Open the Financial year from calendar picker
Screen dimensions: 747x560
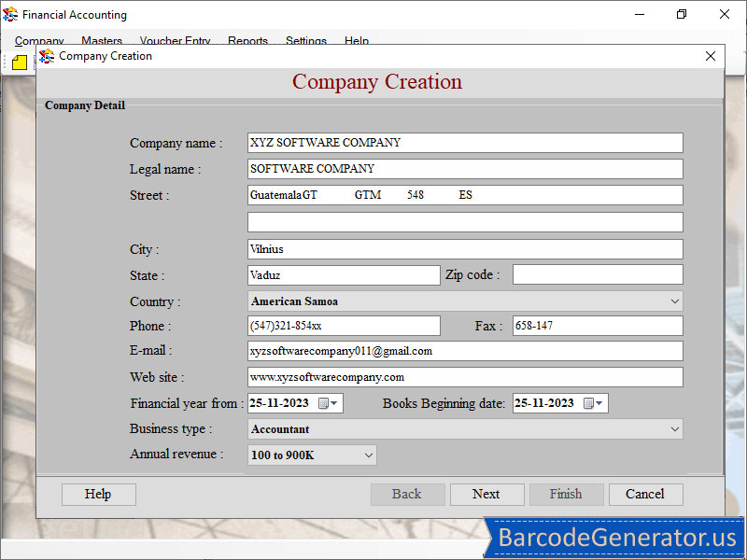tap(328, 403)
